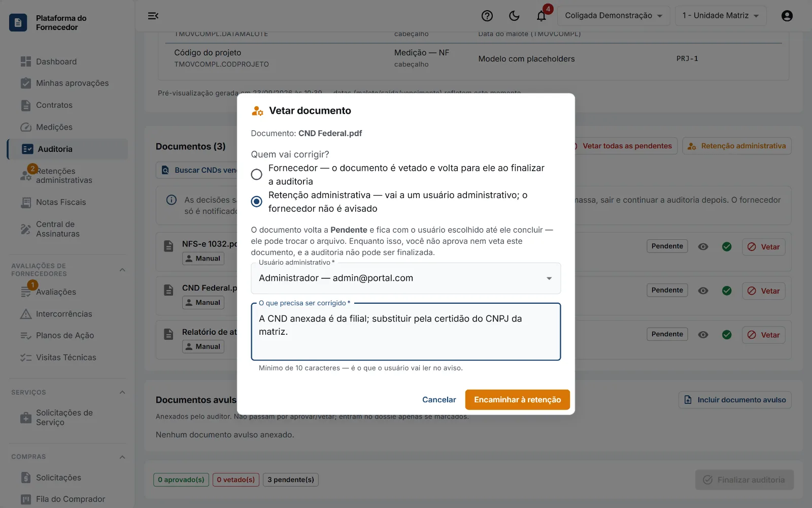The height and width of the screenshot is (508, 812).
Task: Approve NFS-e 1032 with green check icon
Action: click(727, 246)
